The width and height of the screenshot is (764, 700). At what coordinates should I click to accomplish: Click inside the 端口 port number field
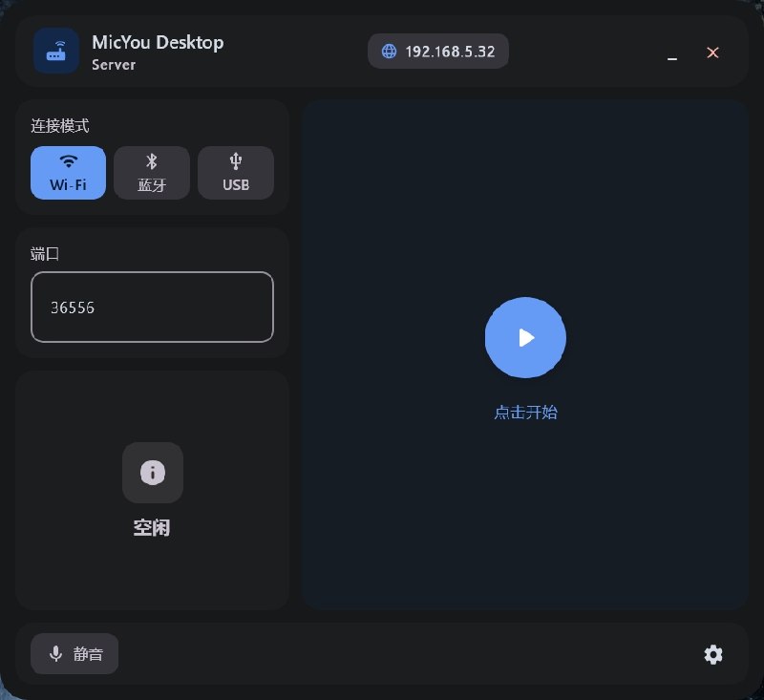[x=152, y=308]
